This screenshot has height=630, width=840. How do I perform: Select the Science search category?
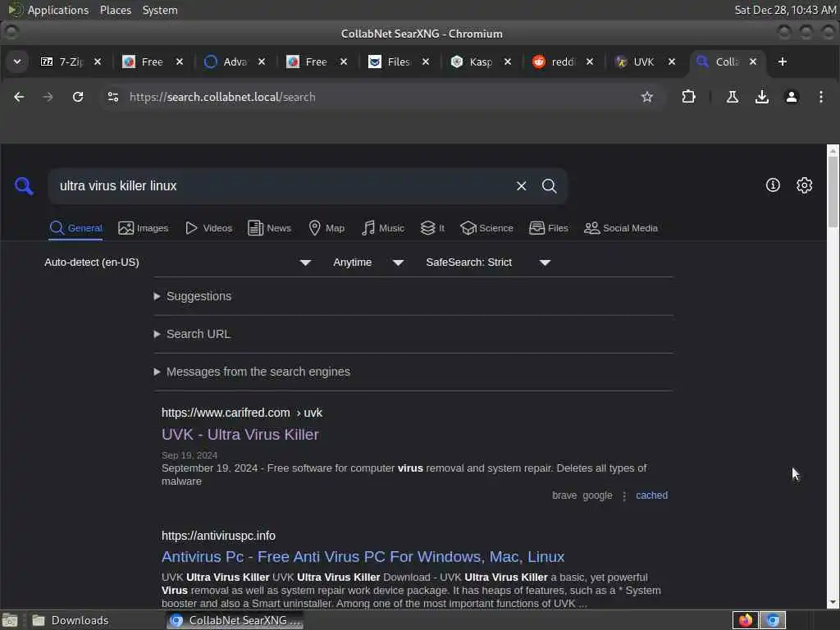tap(486, 228)
